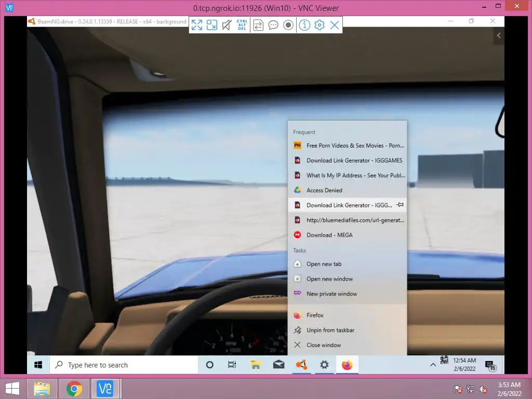
Task: Open Task View on remote taskbar
Action: [232, 365]
